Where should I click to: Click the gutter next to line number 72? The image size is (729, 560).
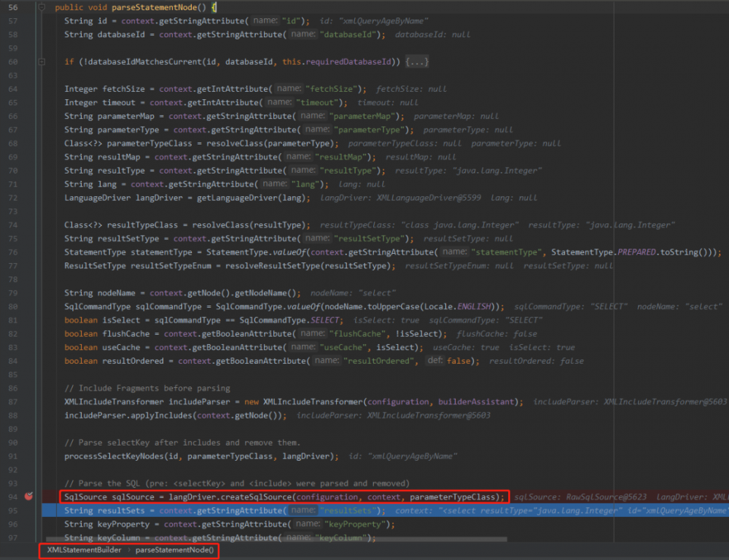[x=29, y=198]
